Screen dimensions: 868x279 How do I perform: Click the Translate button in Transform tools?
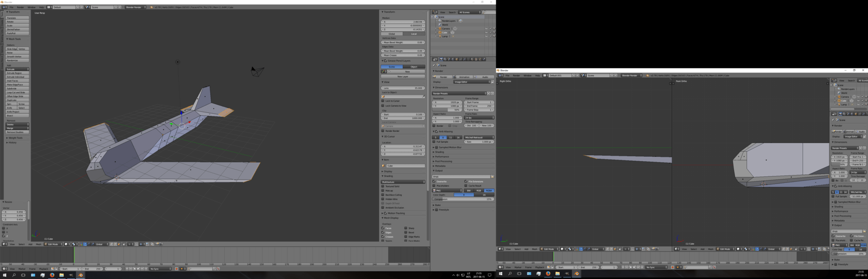[x=17, y=18]
